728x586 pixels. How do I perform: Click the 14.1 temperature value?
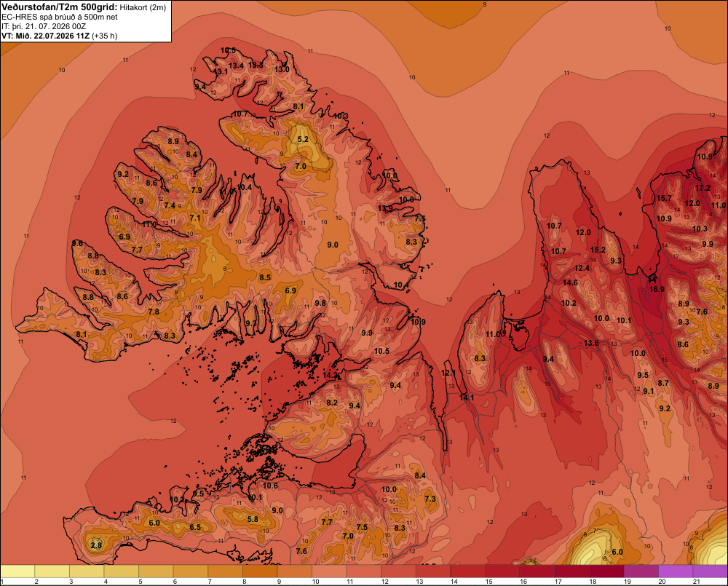[467, 397]
